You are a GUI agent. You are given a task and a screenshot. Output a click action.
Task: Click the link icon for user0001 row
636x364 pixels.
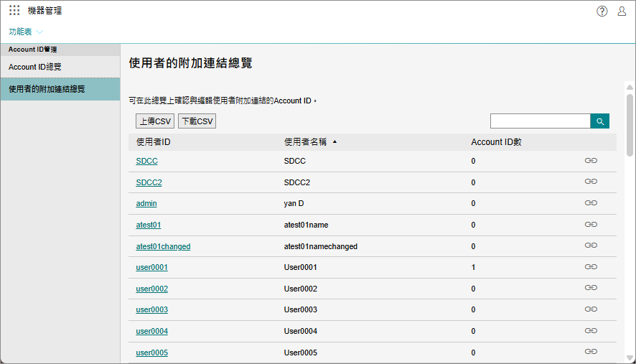click(591, 267)
